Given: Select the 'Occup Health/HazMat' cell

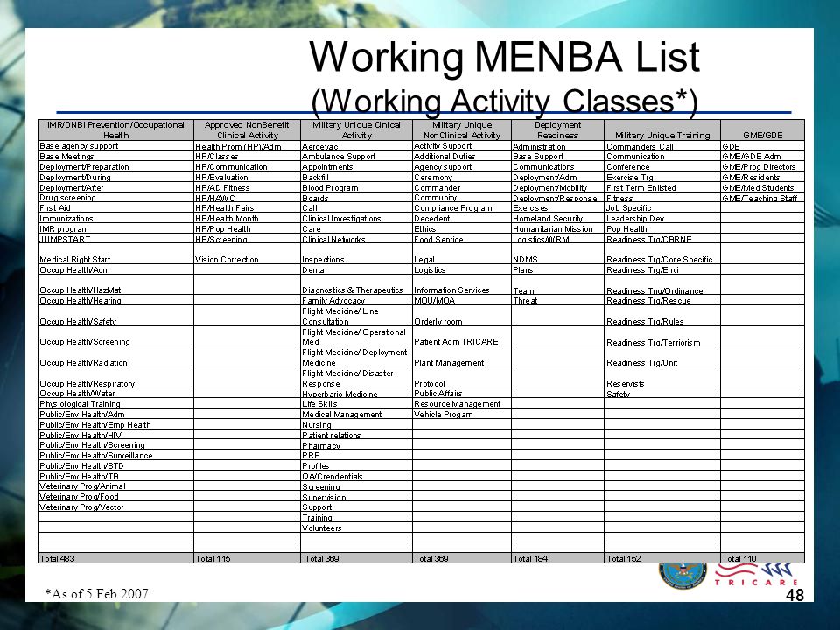Looking at the screenshot, I should [115, 285].
